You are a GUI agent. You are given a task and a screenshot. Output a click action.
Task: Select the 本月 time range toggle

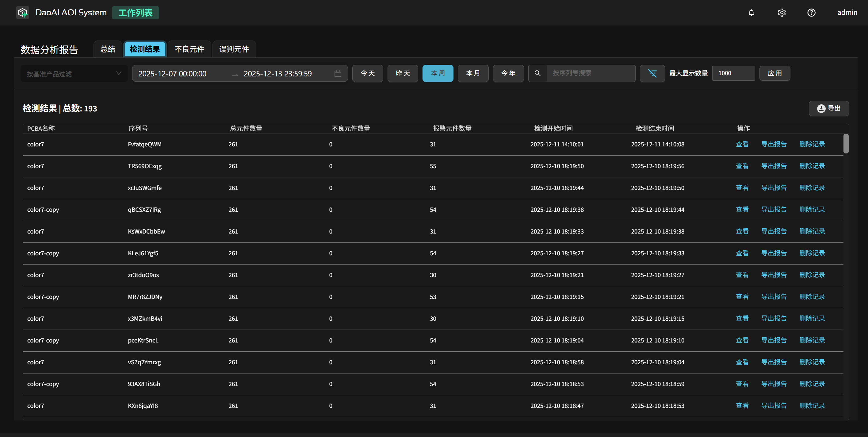473,73
